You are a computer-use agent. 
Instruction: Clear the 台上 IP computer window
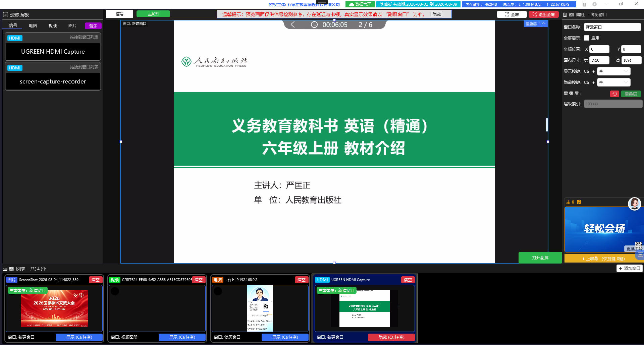tap(302, 280)
